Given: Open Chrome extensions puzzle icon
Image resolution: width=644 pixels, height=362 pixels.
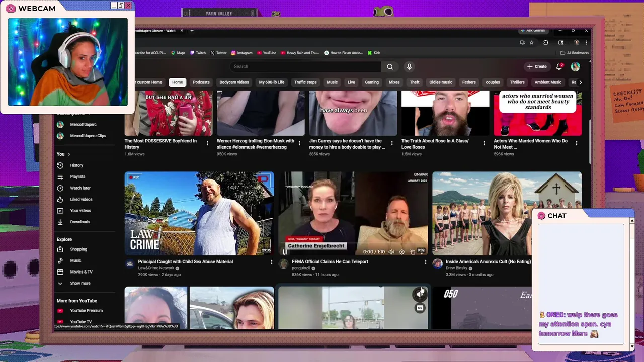Looking at the screenshot, I should click(x=546, y=43).
